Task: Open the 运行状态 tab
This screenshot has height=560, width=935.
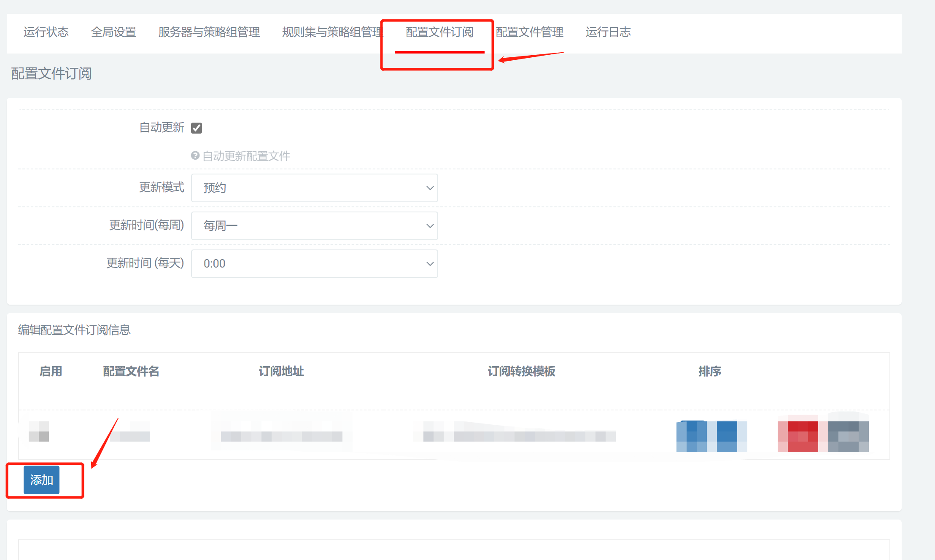Action: click(x=46, y=32)
